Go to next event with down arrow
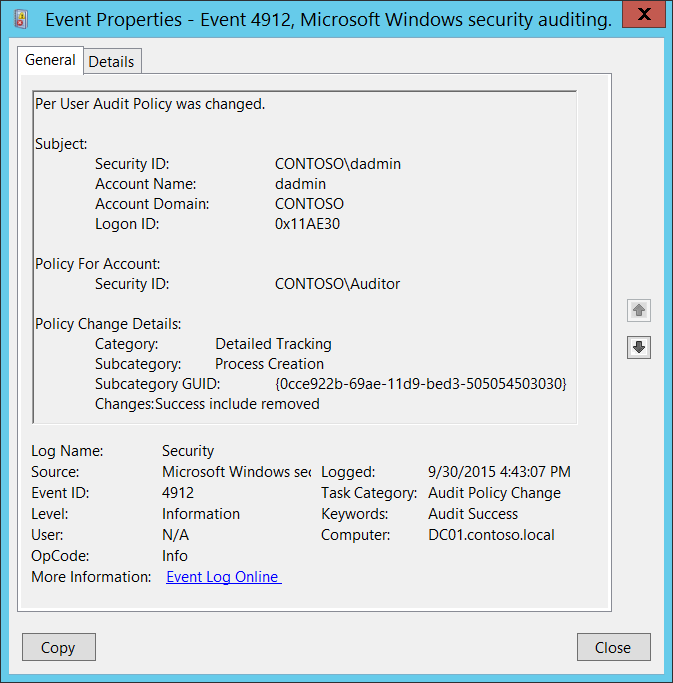 tap(639, 347)
